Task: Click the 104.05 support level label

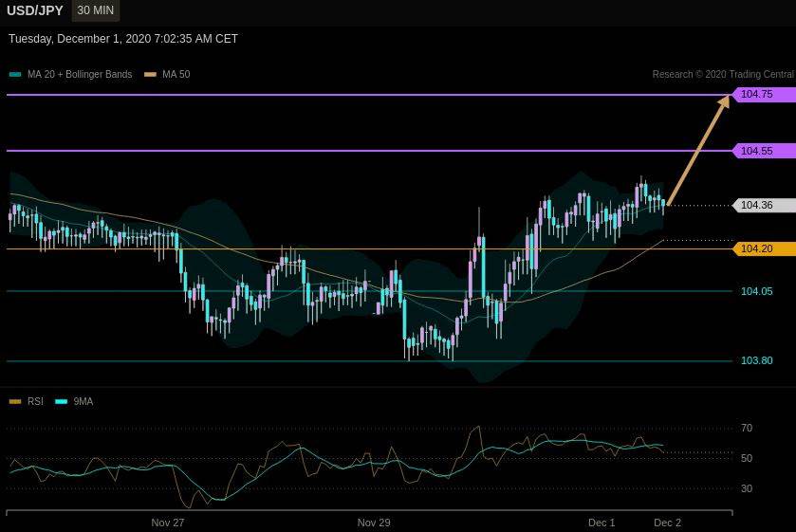Action: (x=756, y=291)
